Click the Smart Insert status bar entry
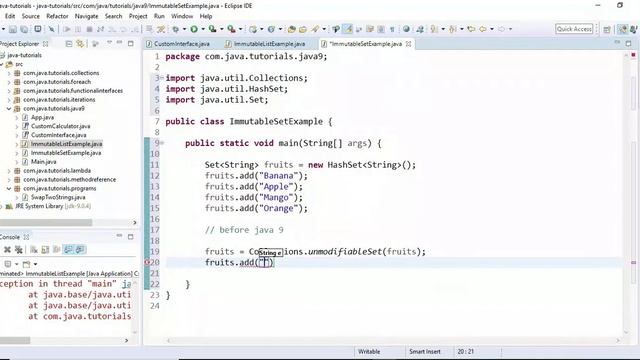The height and width of the screenshot is (360, 640). [424, 351]
